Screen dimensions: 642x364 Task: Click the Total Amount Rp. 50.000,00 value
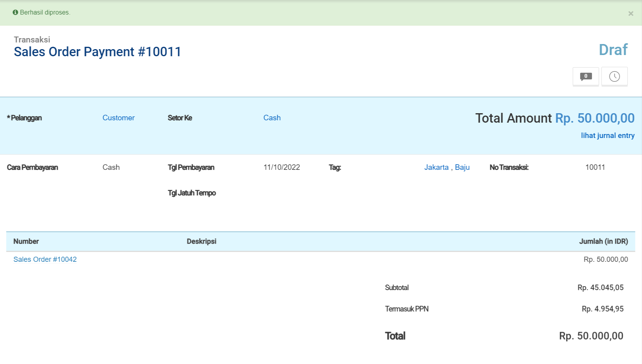click(x=595, y=118)
